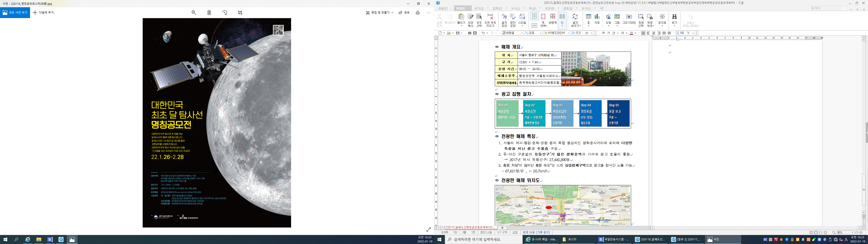Screen dimensions: 868x244
Task: Toggle the 삽입 insert mode indicator
Action: pos(515,232)
